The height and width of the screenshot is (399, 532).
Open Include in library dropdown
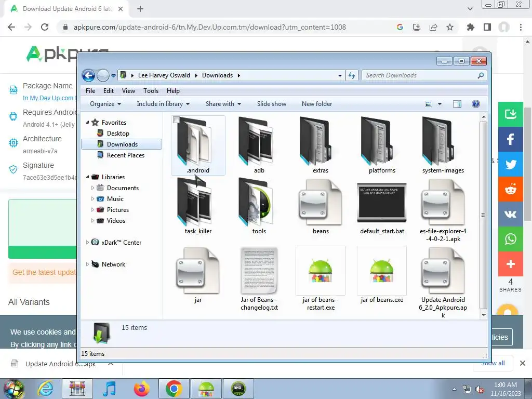pyautogui.click(x=163, y=104)
